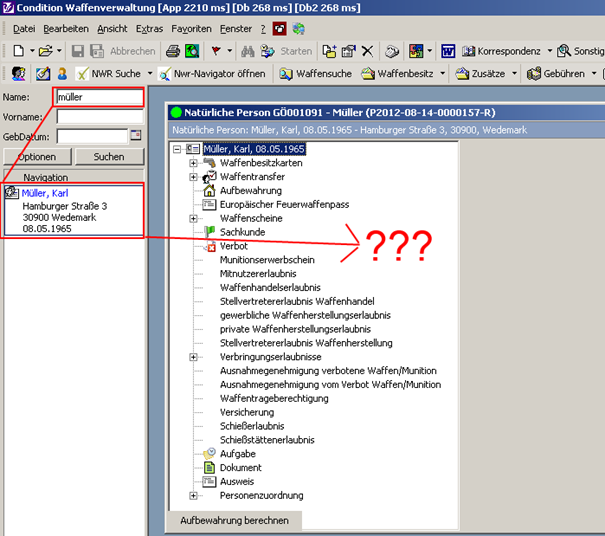Click the Suchen button
Screen dimensions: 605x536
coord(108,157)
